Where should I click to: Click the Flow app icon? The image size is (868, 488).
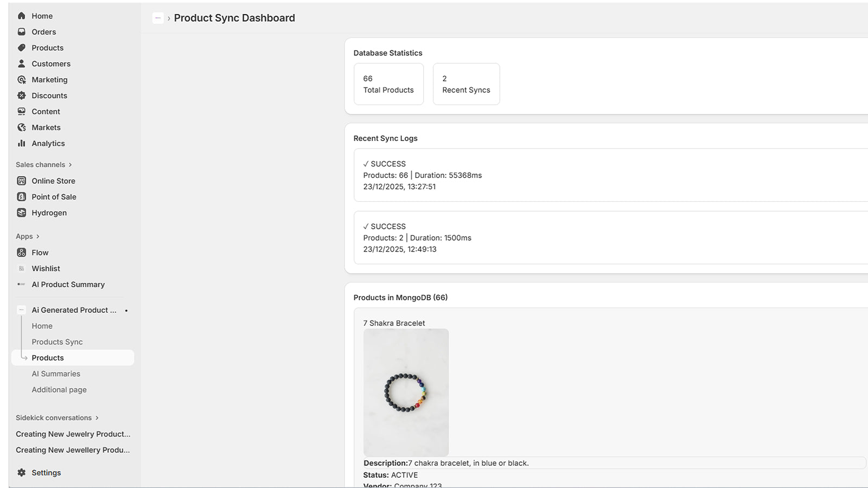22,252
